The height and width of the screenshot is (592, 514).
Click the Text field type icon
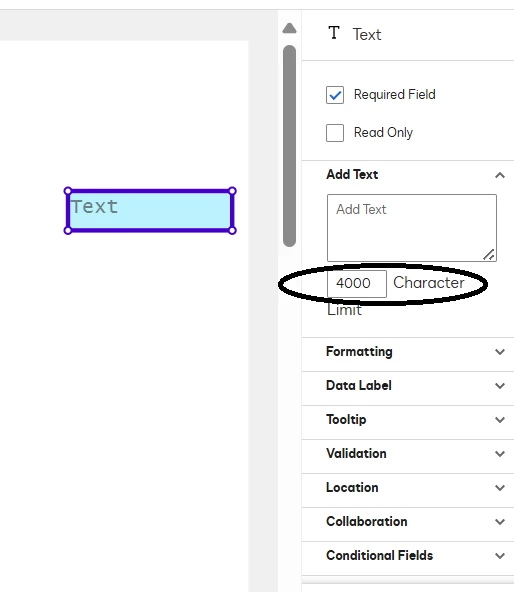[334, 33]
